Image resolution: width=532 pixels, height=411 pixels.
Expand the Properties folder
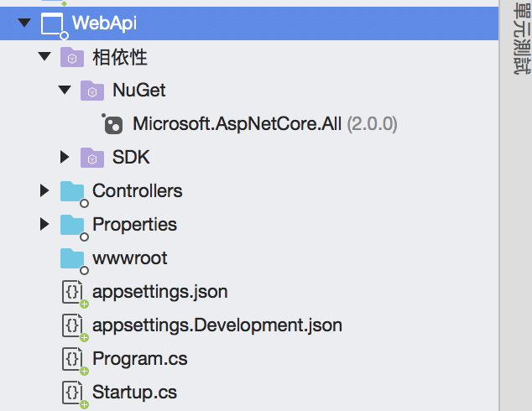coord(44,224)
